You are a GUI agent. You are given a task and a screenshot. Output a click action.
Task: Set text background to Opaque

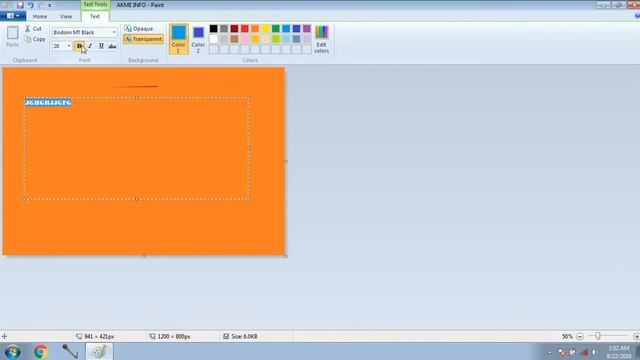[139, 29]
